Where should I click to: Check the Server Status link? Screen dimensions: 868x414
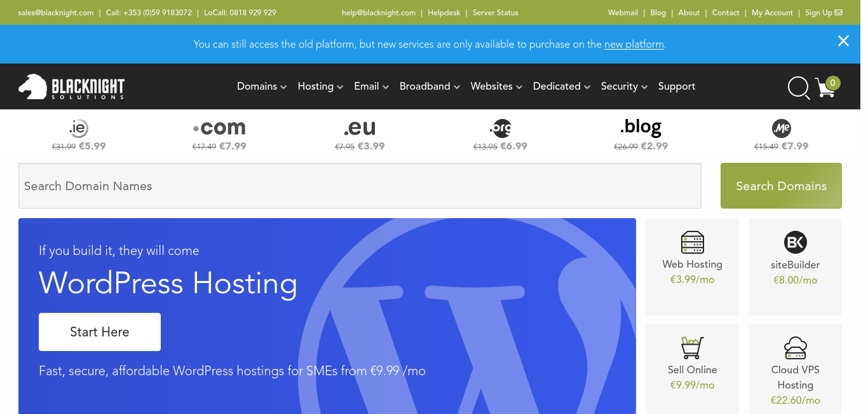point(496,13)
